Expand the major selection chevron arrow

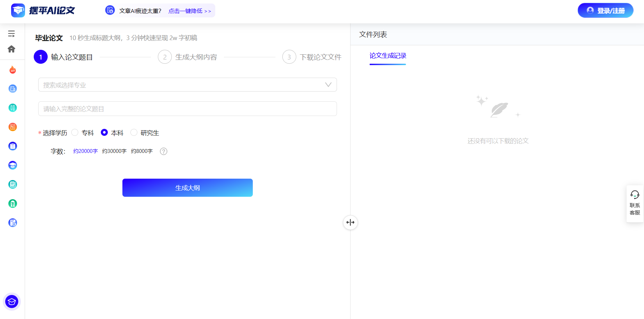[327, 85]
